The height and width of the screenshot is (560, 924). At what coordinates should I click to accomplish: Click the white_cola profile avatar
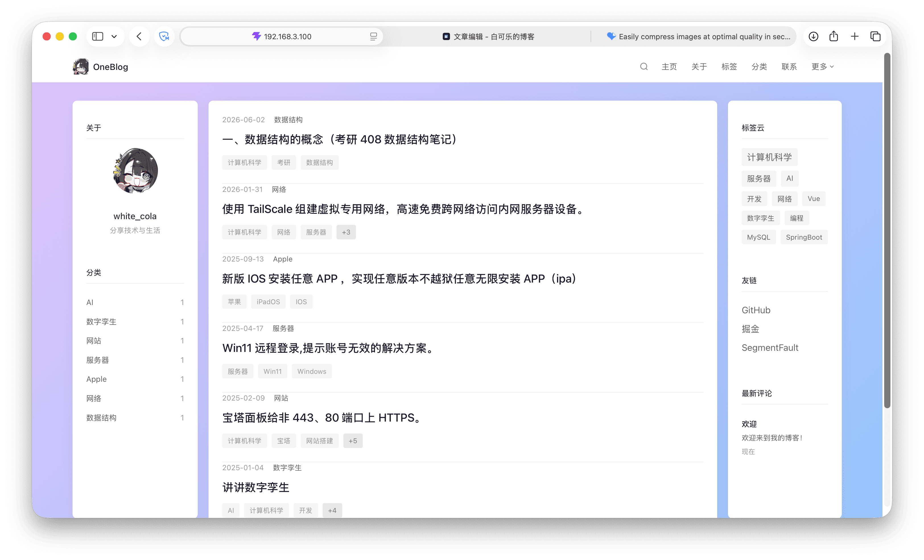coord(135,171)
